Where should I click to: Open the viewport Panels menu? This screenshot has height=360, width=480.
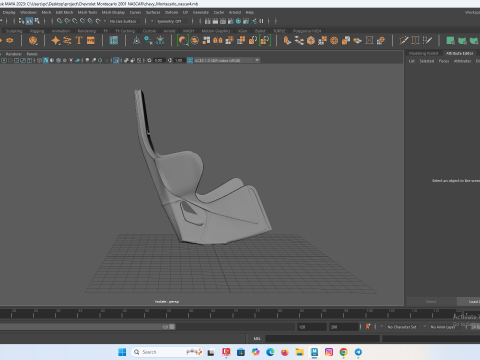tap(32, 54)
